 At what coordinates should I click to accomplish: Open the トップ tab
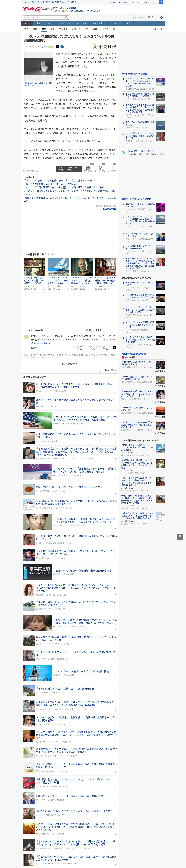pyautogui.click(x=27, y=24)
